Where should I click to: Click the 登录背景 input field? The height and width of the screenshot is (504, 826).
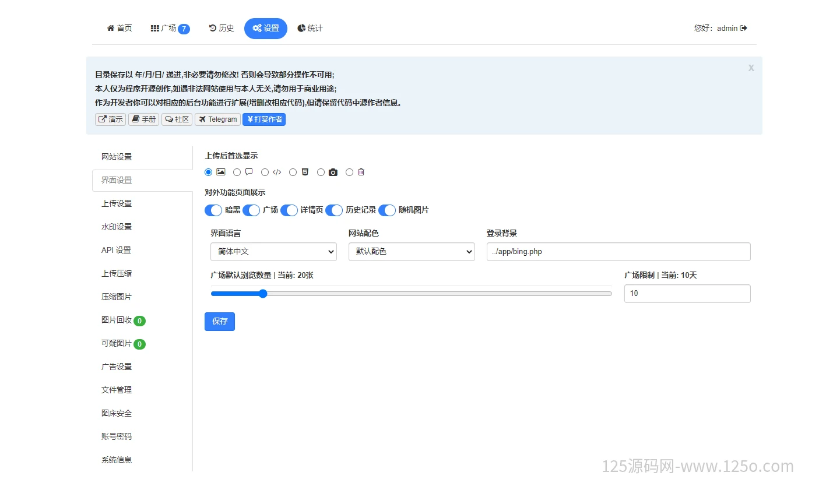pos(618,252)
